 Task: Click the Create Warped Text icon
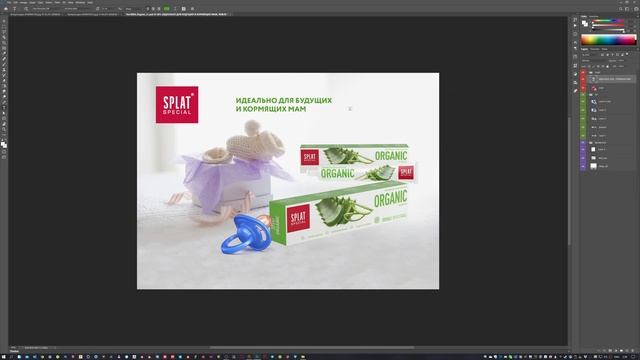175,9
